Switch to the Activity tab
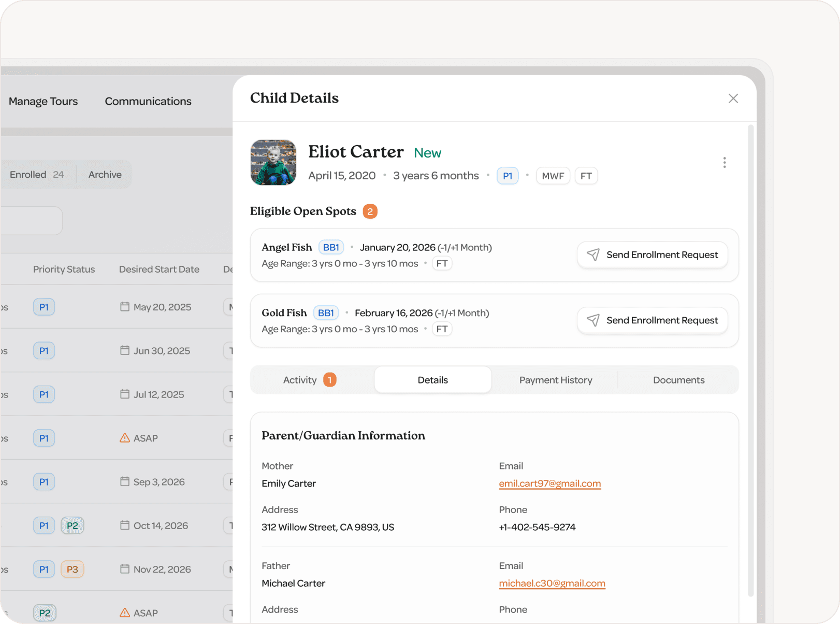Image resolution: width=840 pixels, height=624 pixels. point(310,380)
